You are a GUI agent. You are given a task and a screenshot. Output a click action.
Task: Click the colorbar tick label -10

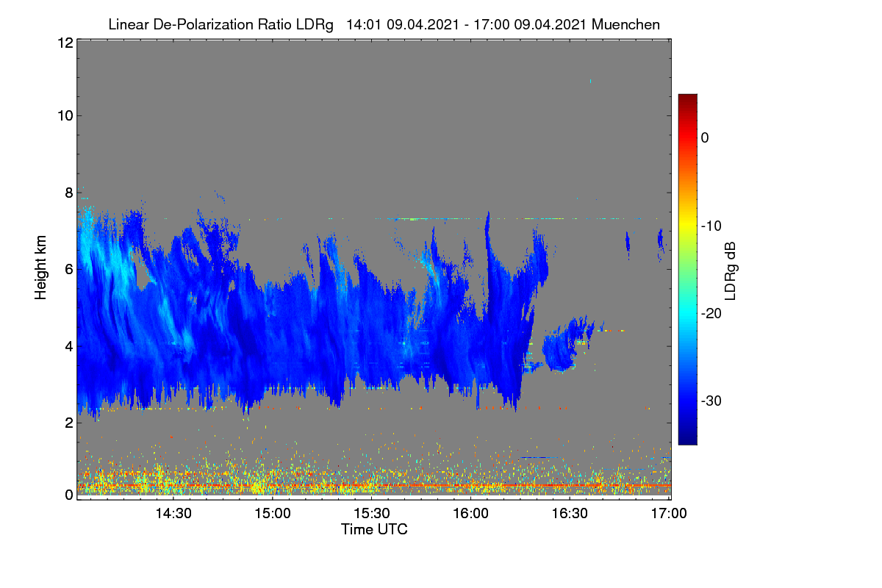[710, 226]
